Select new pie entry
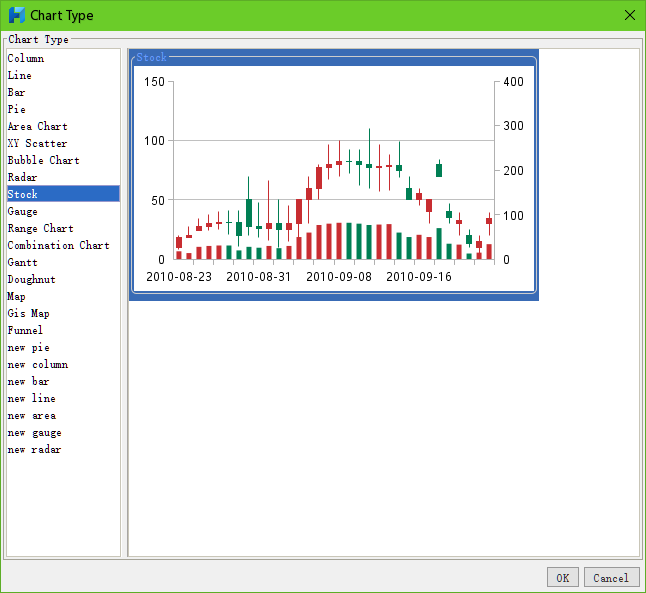This screenshot has width=646, height=593. tap(63, 347)
